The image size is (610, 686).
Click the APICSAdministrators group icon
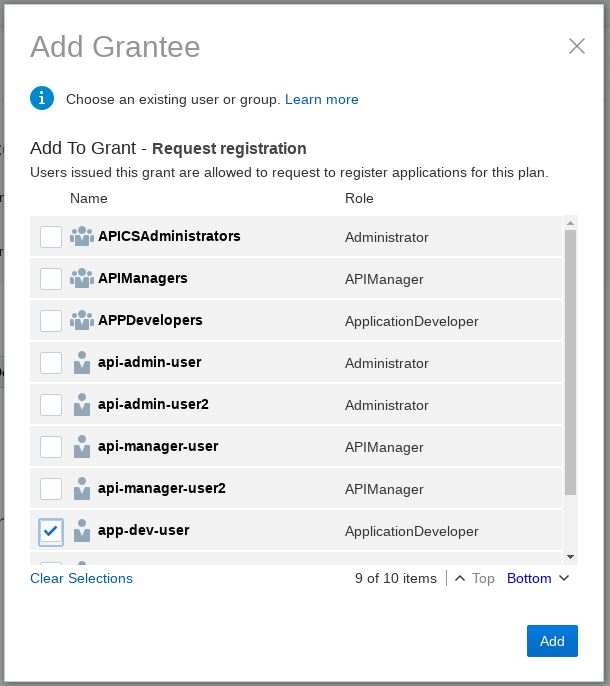coord(82,237)
